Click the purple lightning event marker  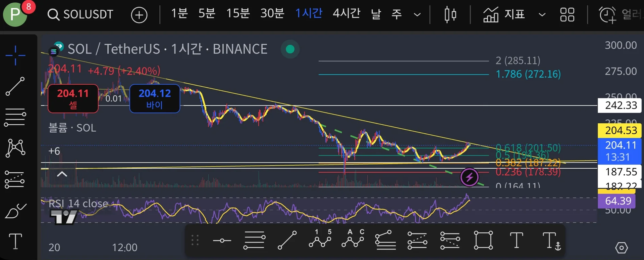click(x=469, y=177)
